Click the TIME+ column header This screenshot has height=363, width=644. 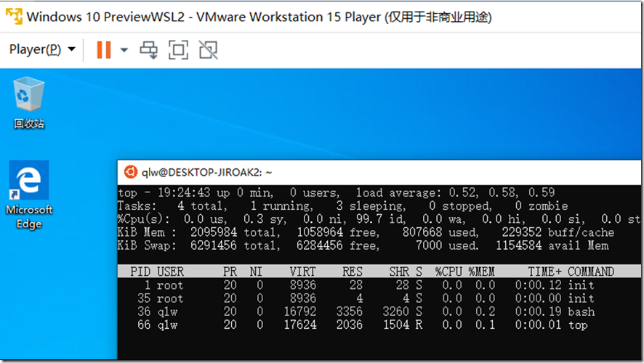point(544,272)
